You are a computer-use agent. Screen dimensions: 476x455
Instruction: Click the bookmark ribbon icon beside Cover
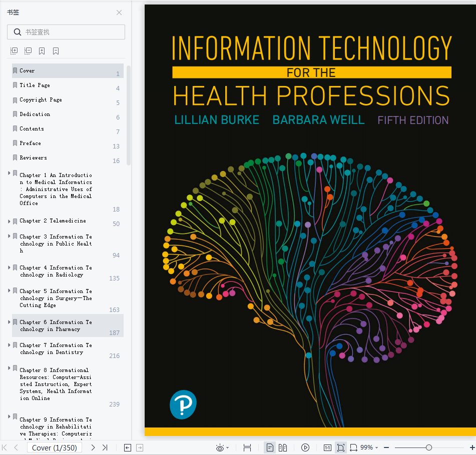[x=15, y=70]
